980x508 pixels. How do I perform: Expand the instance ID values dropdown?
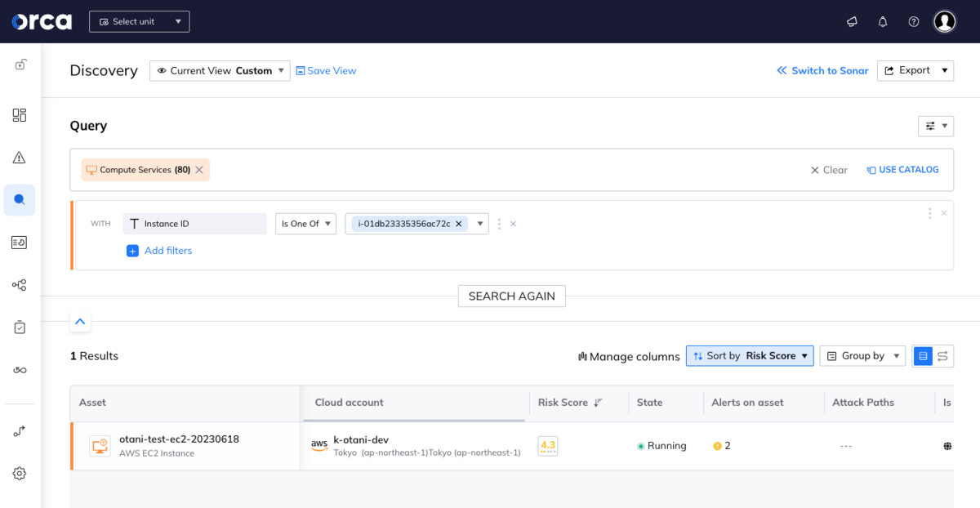click(x=479, y=224)
